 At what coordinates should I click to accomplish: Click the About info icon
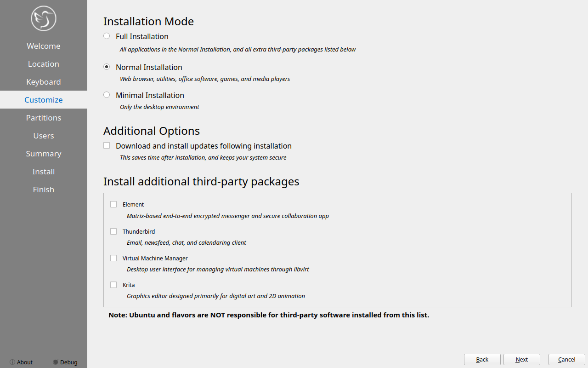point(12,362)
